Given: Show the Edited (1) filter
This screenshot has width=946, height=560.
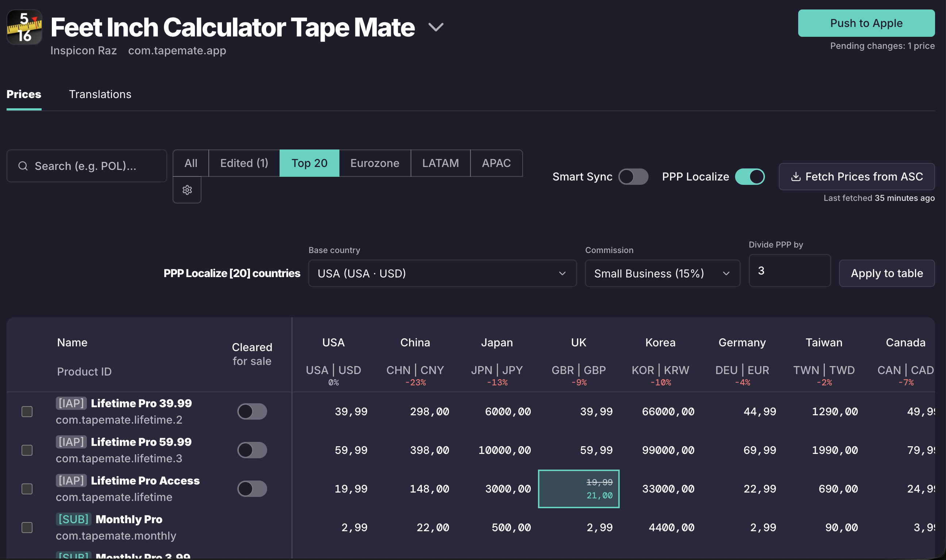Looking at the screenshot, I should tap(244, 163).
